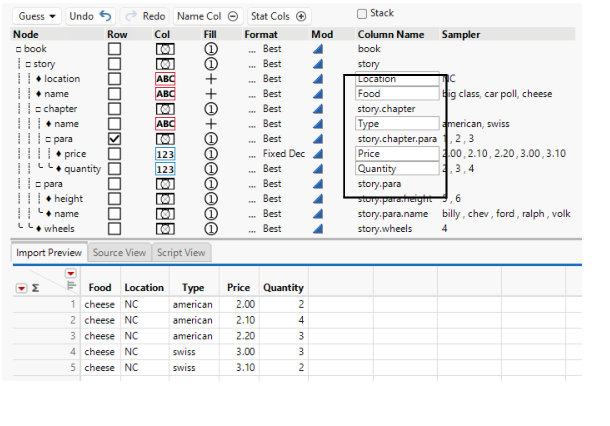Click the Fill circle icon for book
The image size is (610, 426).
pos(211,49)
